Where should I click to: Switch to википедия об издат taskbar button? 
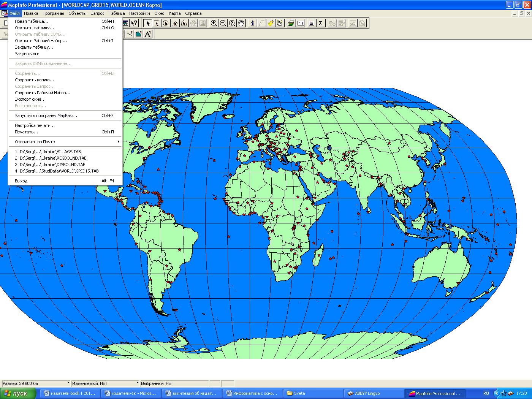click(192, 394)
